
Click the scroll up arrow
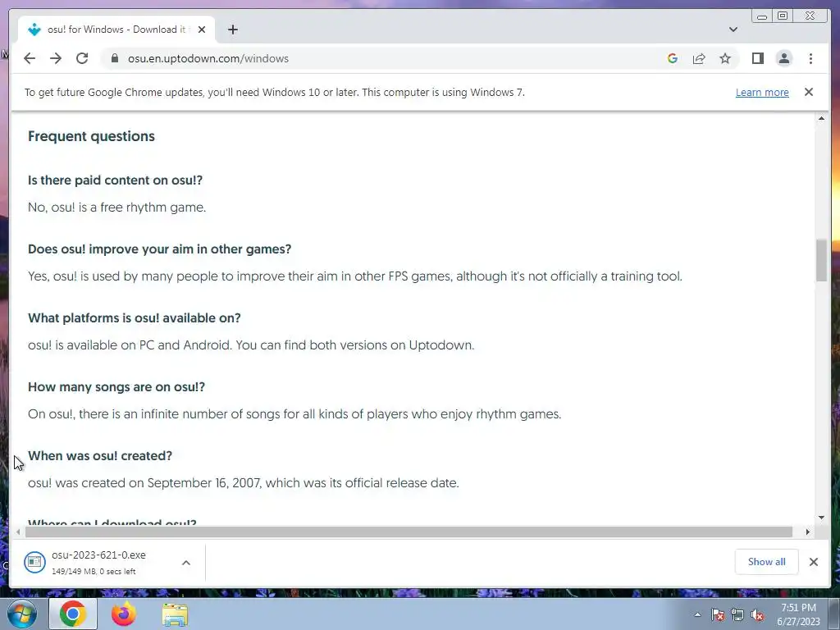point(821,118)
